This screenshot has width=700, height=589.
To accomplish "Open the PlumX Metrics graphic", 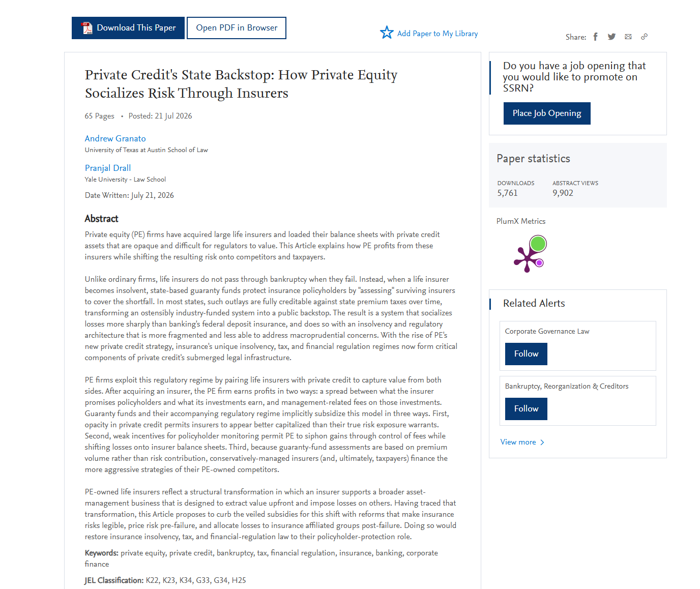I will (x=530, y=253).
